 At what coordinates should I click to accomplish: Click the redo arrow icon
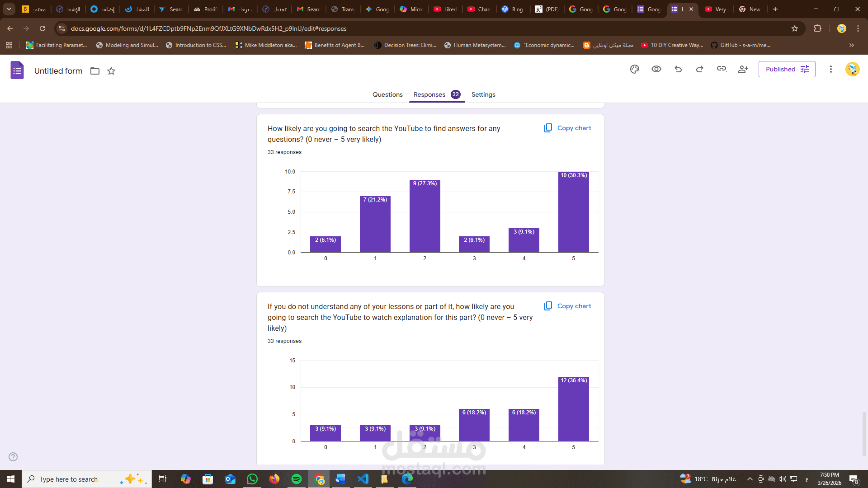[x=699, y=69]
